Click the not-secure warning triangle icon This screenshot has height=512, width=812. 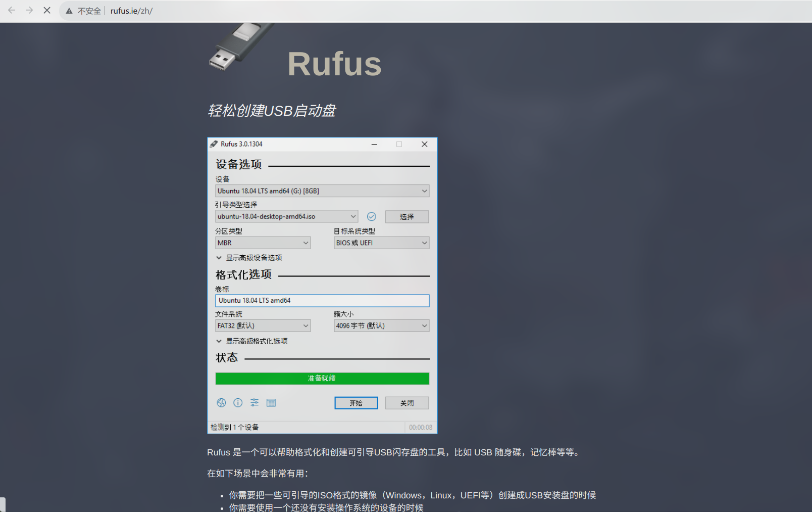pos(69,11)
